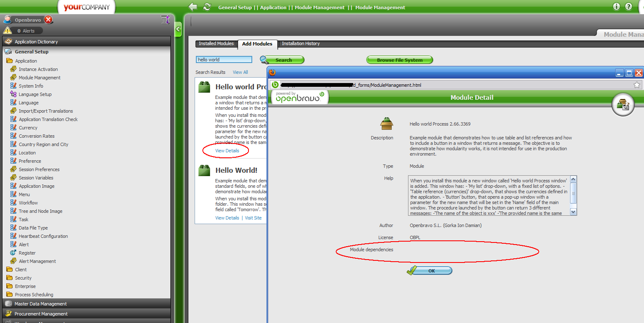Click the yourCOMPANY logo
644x323 pixels.
86,8
